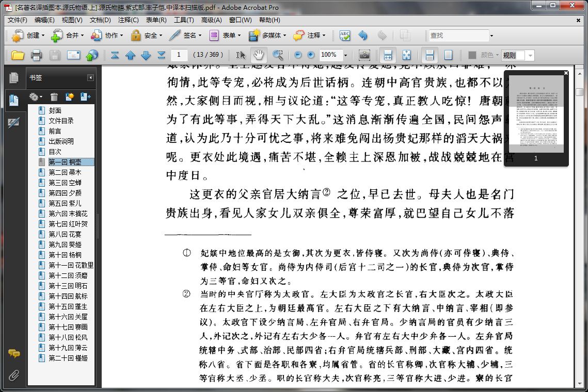The width and height of the screenshot is (588, 392).
Task: Toggle fit width scrolling mode
Action: pos(388,55)
